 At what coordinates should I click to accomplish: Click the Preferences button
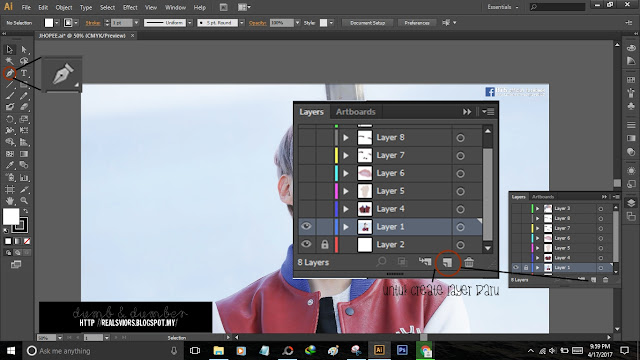pos(417,23)
